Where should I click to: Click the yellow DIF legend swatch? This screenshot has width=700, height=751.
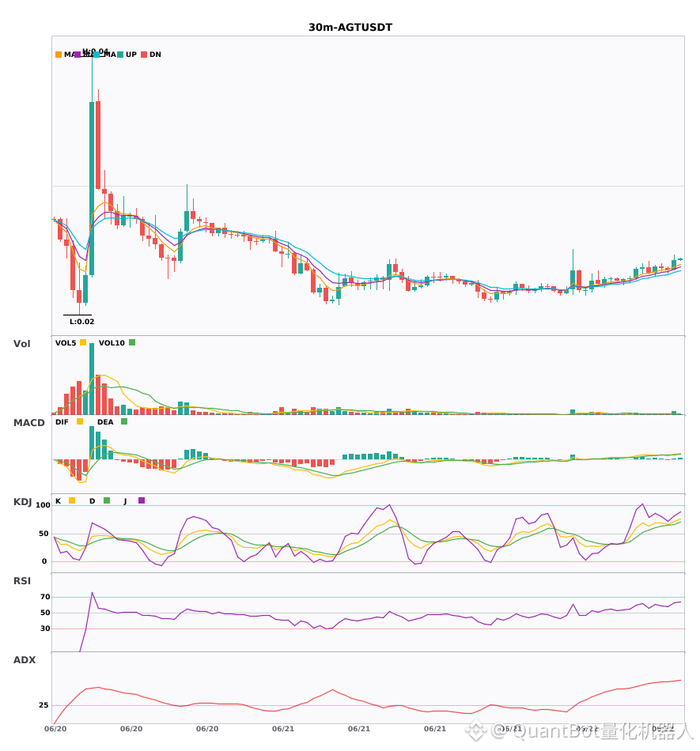(80, 421)
